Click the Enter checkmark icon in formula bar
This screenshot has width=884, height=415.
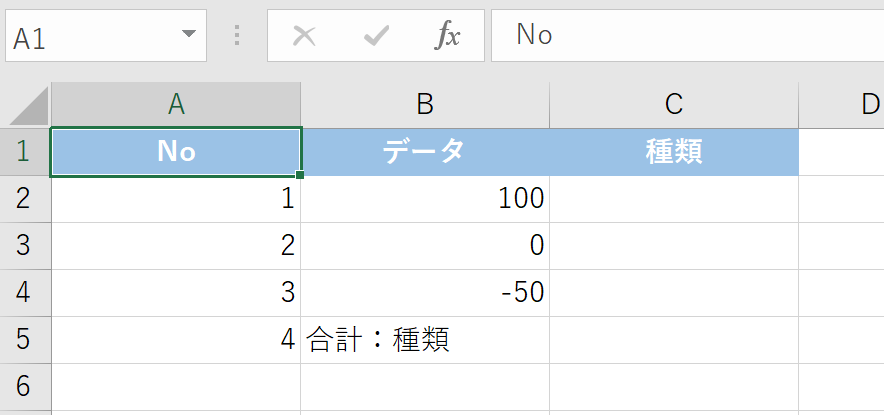tap(376, 36)
